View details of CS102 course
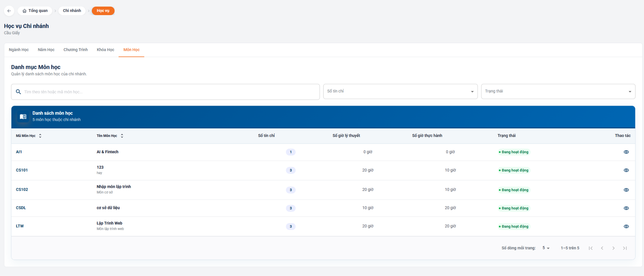This screenshot has width=644, height=276. 626,190
